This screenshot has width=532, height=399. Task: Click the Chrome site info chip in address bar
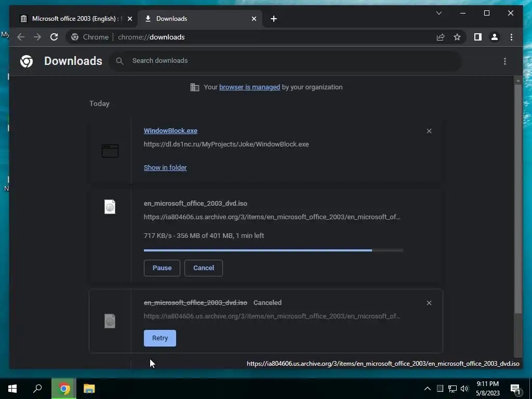click(90, 37)
